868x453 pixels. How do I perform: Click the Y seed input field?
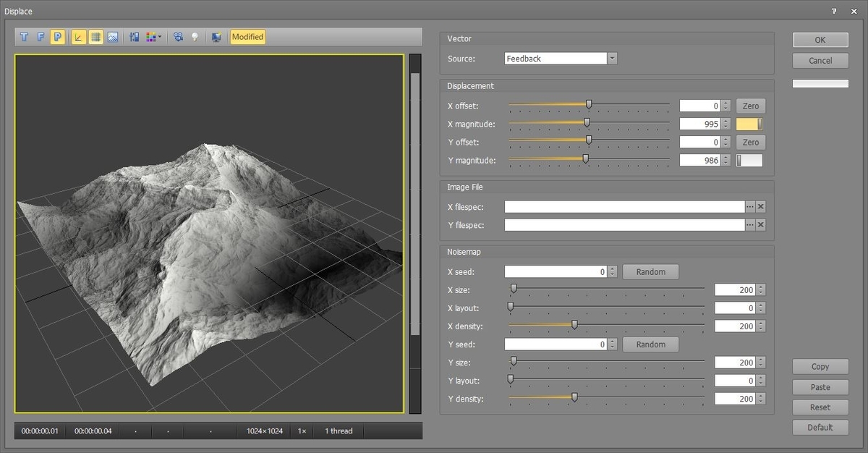click(x=556, y=344)
